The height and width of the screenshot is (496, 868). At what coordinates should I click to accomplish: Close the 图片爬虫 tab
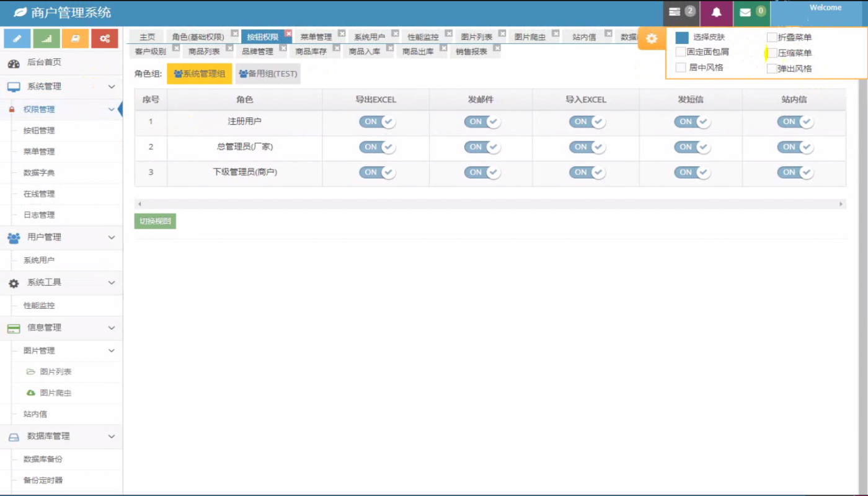point(556,33)
